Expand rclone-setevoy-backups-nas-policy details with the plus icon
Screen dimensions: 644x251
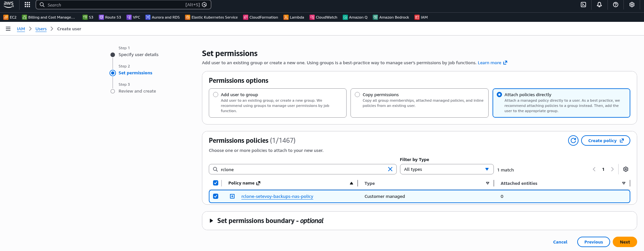232,196
